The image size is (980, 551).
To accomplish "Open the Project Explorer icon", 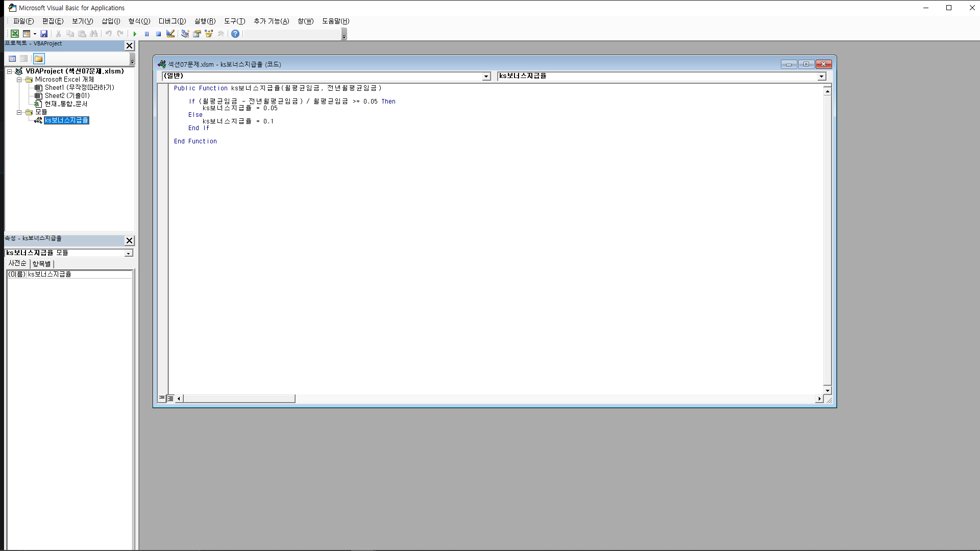I will pos(185,34).
